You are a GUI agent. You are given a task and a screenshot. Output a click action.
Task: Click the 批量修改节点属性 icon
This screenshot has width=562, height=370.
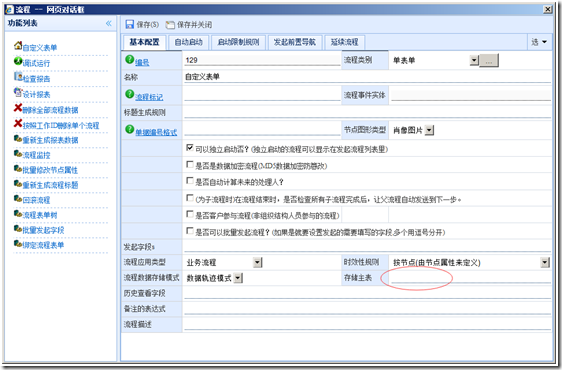(18, 169)
